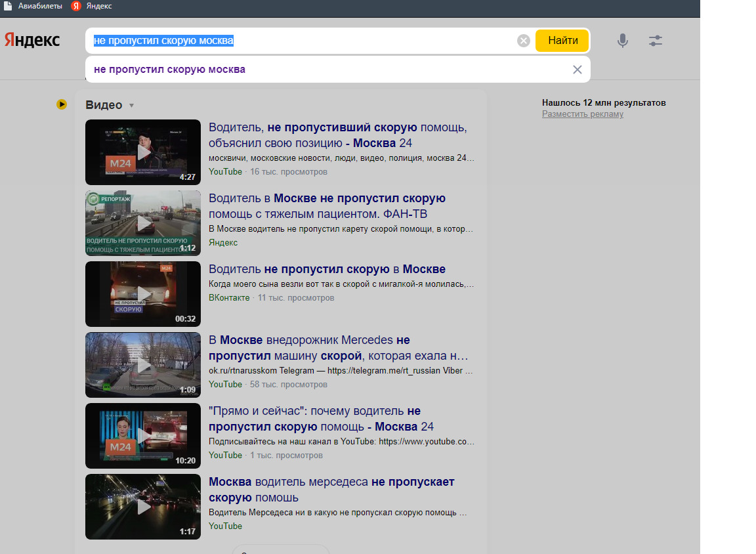
Task: Open 'Москва водитель мерседеса не пропускает' title
Action: point(331,490)
